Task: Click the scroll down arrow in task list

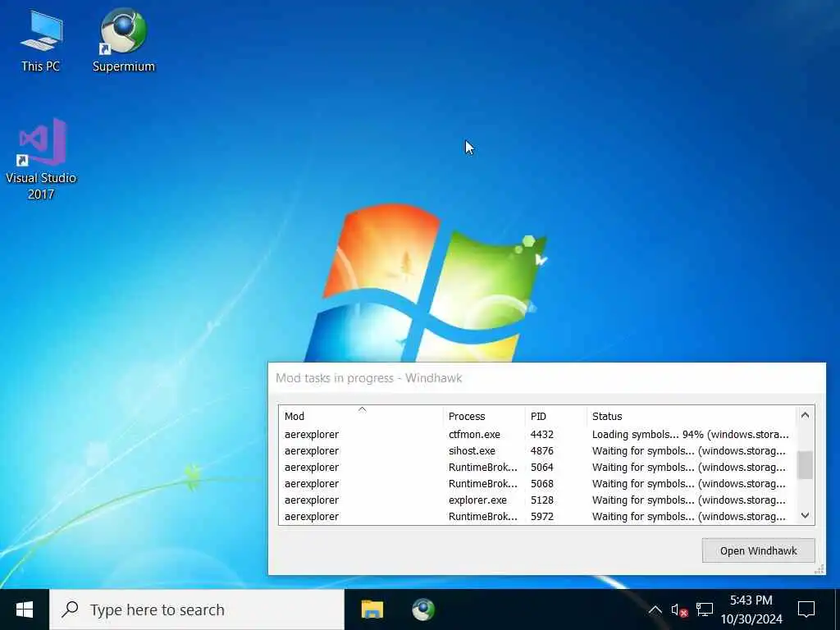Action: [x=806, y=515]
